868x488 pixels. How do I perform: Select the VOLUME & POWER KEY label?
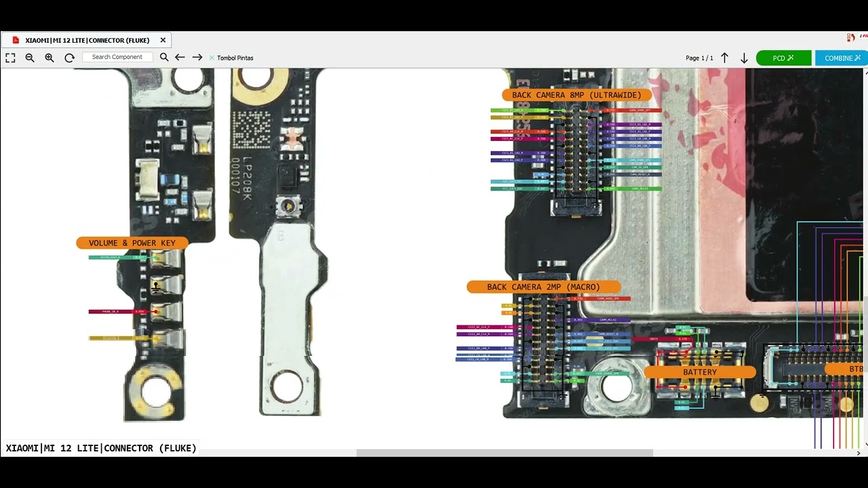point(132,243)
